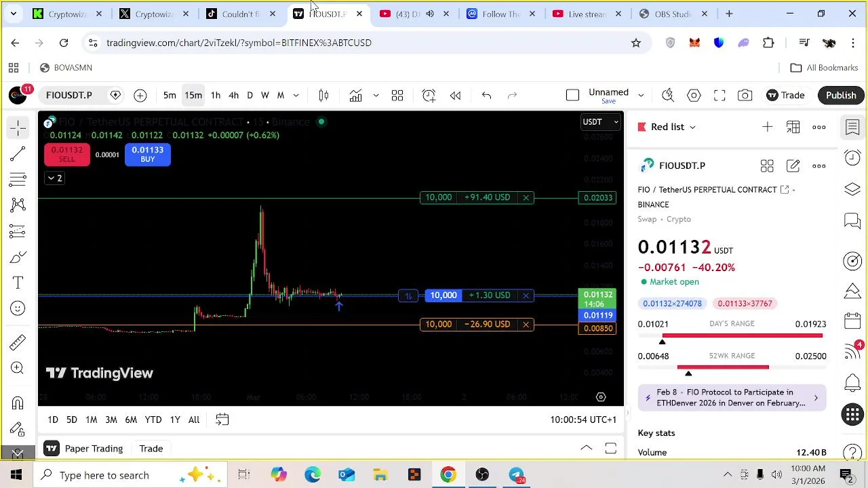
Task: Expand the timeframe interval dropdown
Action: point(296,96)
